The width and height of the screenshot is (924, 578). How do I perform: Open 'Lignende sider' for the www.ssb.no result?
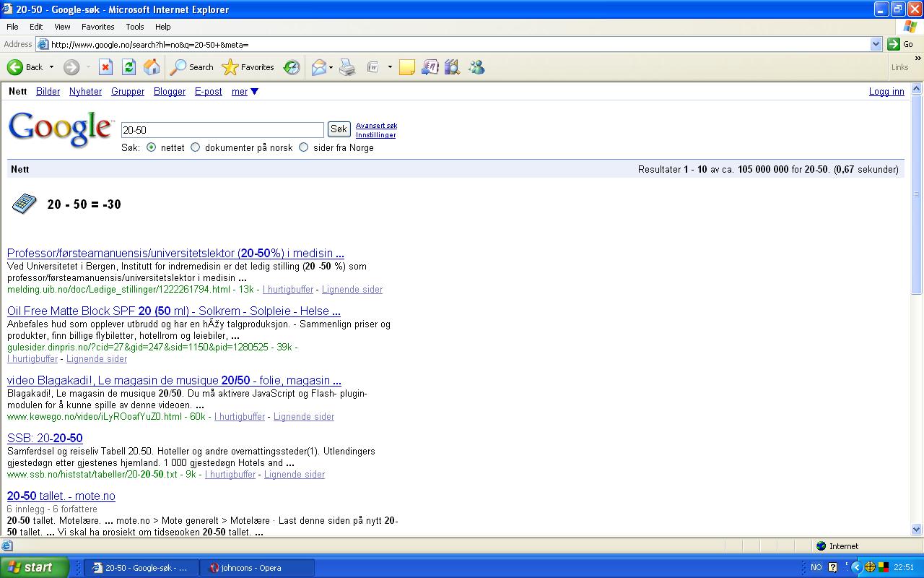point(295,475)
